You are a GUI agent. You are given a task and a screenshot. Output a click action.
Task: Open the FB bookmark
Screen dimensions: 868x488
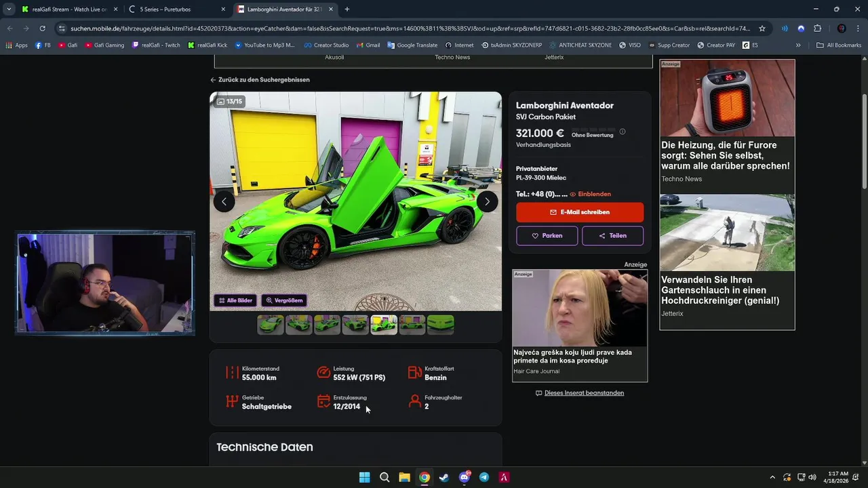click(x=43, y=45)
